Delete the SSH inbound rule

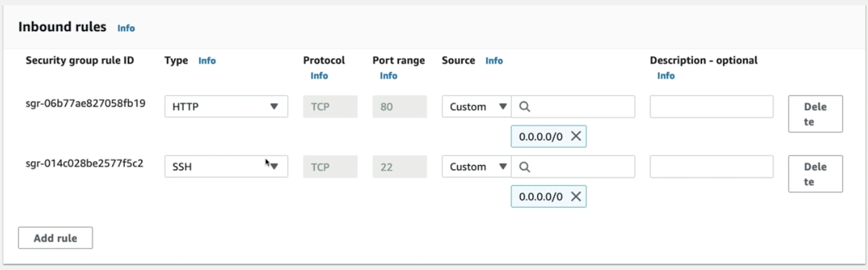815,174
